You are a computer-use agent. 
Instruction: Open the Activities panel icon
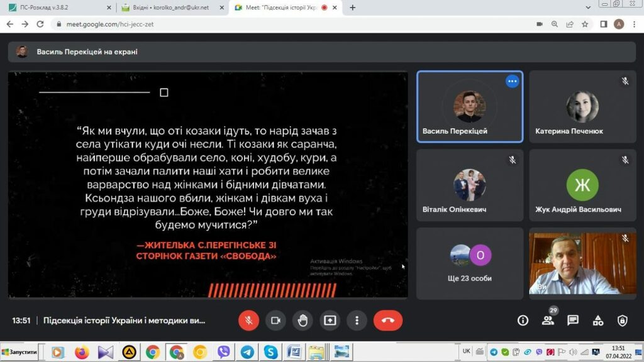[x=598, y=321]
